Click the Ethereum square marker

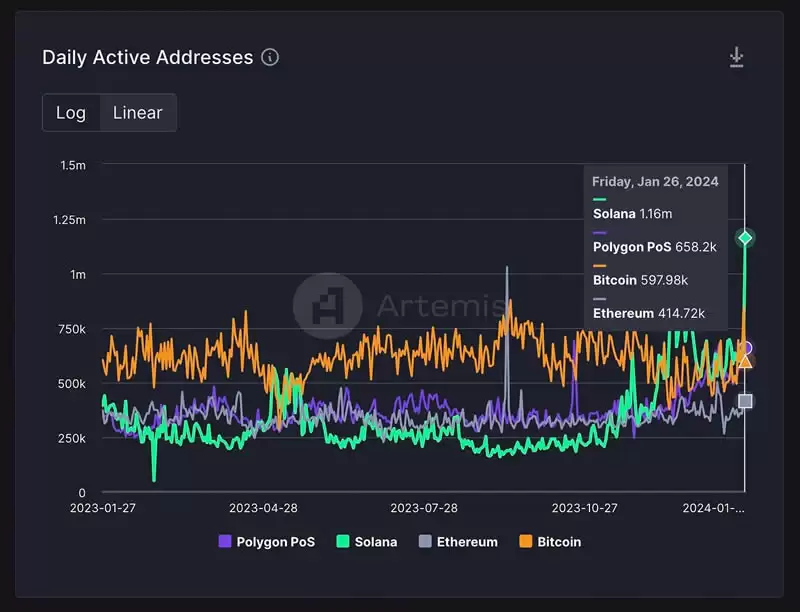(745, 401)
